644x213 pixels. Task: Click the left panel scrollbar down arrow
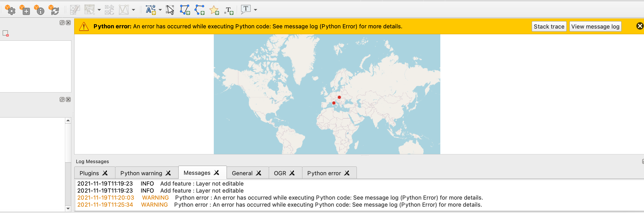68,209
